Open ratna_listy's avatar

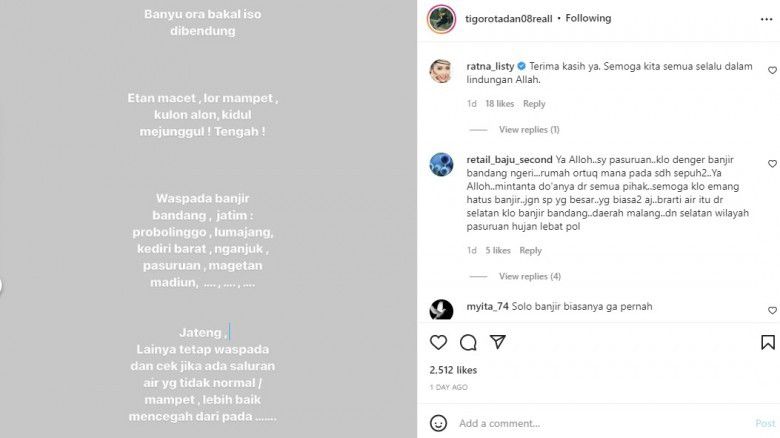(x=442, y=72)
